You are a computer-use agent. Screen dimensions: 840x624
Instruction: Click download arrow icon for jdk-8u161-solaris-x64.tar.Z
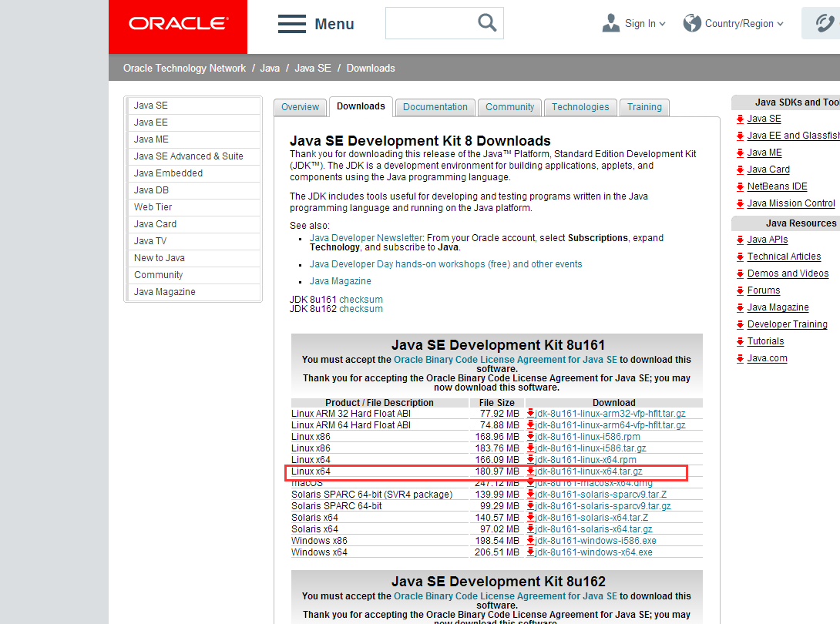pos(530,518)
